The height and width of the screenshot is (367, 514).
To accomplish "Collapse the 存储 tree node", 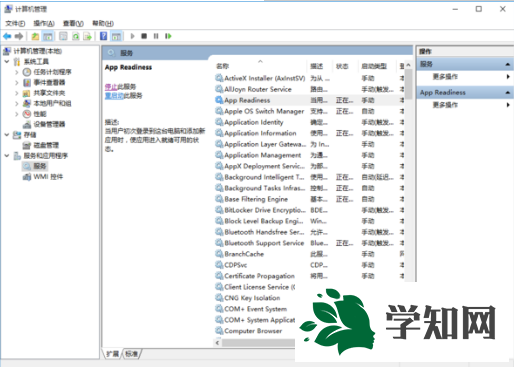I will [x=7, y=135].
